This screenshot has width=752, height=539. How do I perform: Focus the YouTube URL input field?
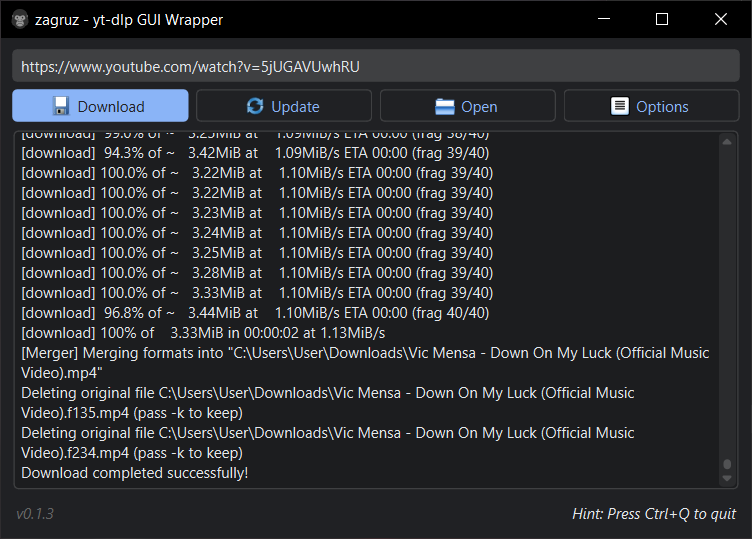[375, 67]
